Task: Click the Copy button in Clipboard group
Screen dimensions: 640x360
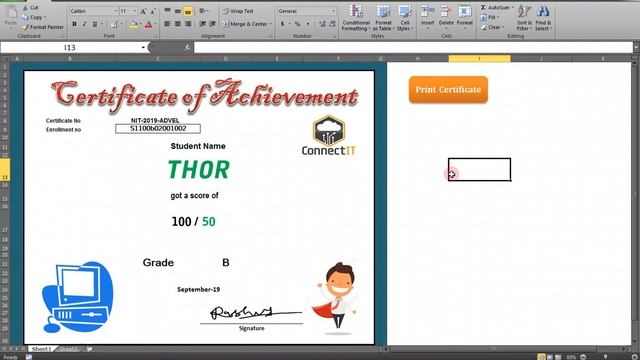Action: pos(33,17)
